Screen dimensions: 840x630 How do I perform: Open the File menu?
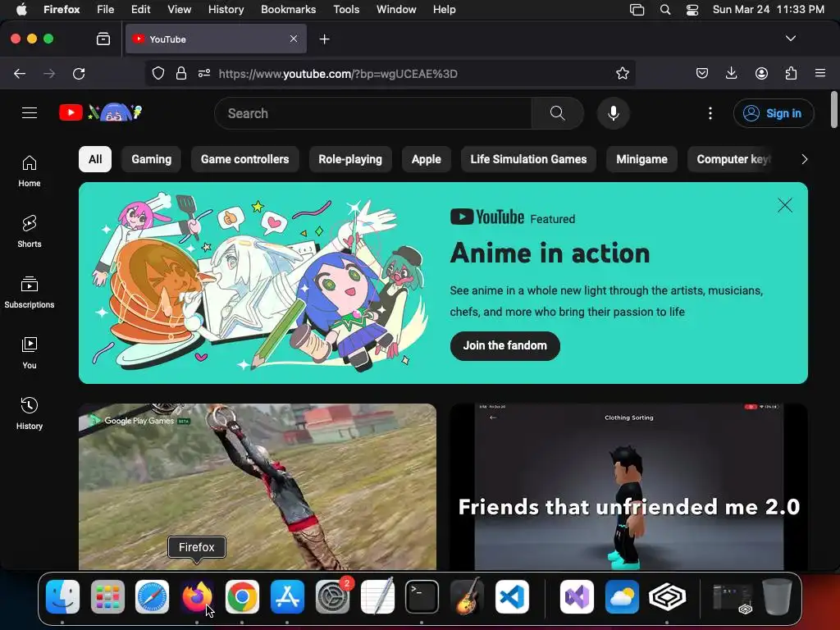click(106, 9)
